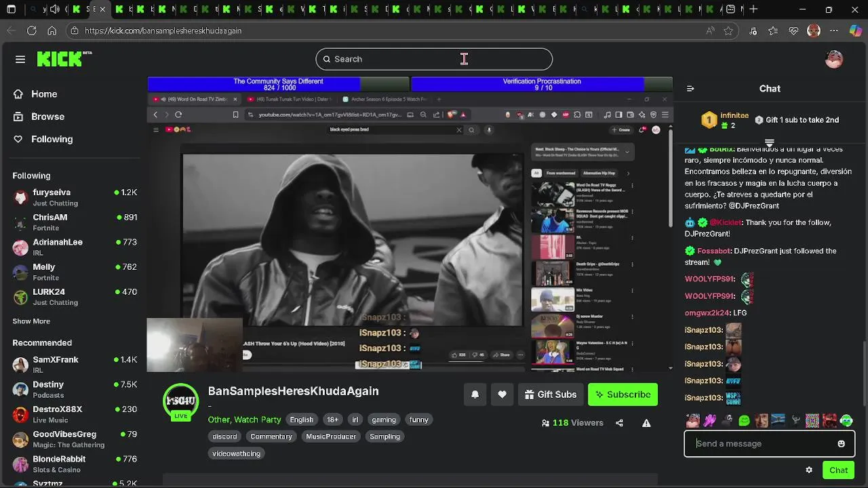Select the English language tag
Screen dimensions: 868x488
tap(302, 420)
